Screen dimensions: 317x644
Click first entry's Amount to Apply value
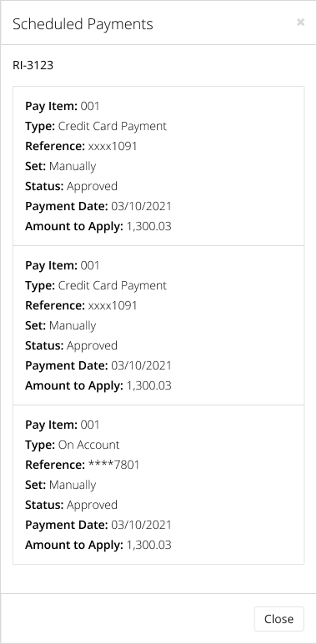(x=148, y=226)
